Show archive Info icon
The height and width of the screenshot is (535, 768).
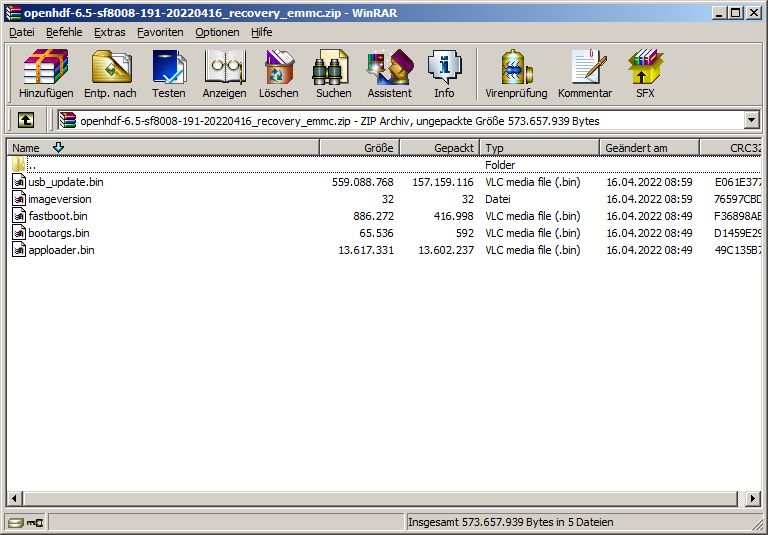[444, 67]
